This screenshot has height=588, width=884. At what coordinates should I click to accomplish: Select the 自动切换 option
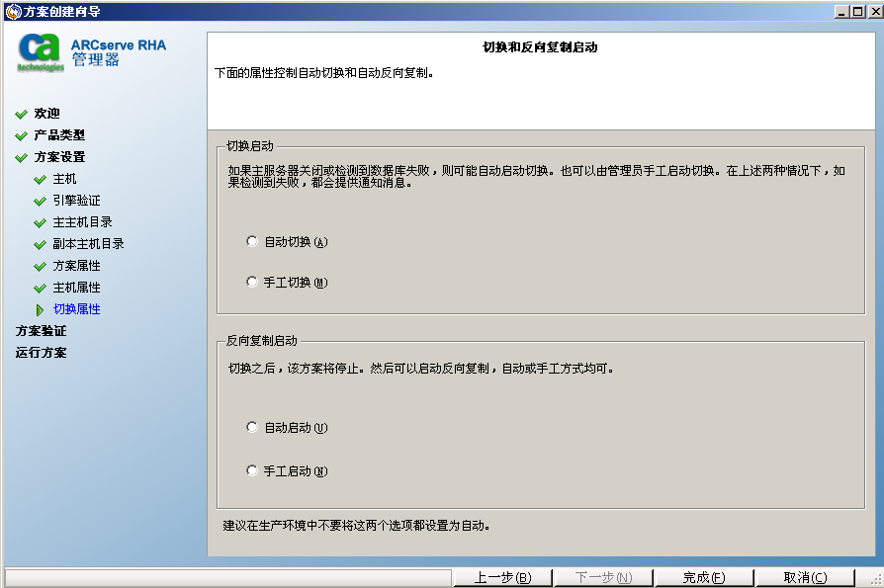pyautogui.click(x=252, y=241)
